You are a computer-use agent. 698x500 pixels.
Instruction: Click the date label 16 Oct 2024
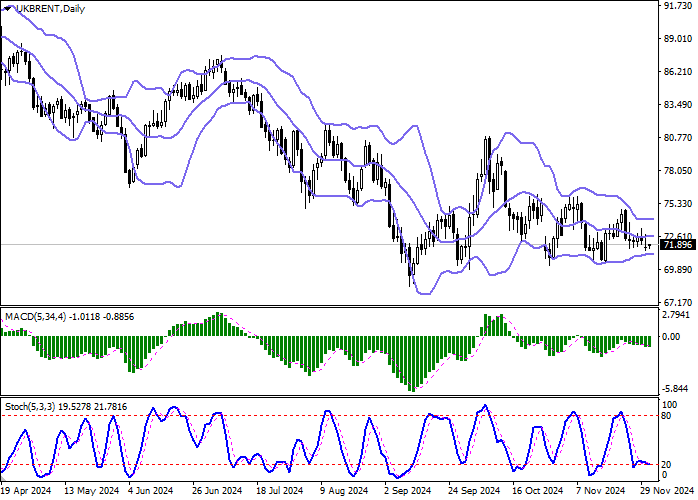coord(538,491)
